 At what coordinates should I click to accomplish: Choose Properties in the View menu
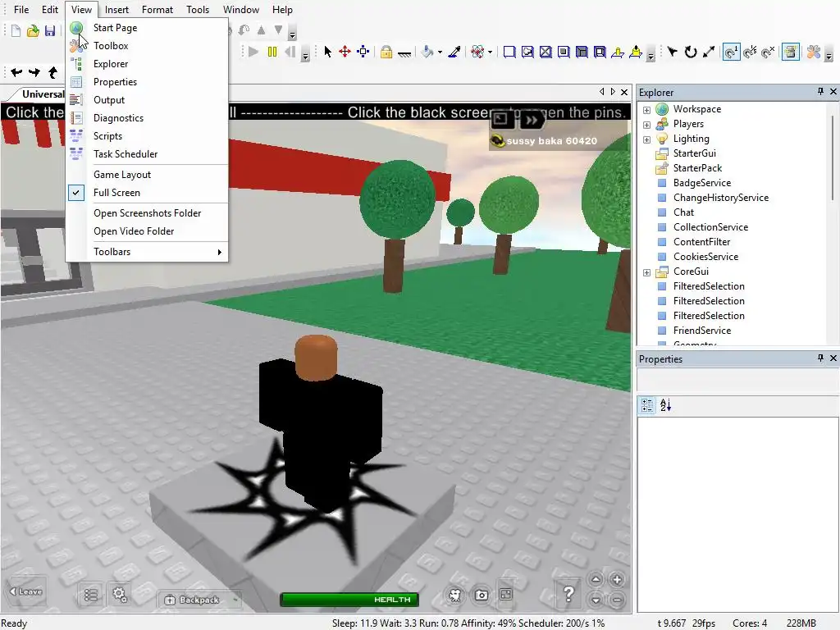click(x=148, y=82)
